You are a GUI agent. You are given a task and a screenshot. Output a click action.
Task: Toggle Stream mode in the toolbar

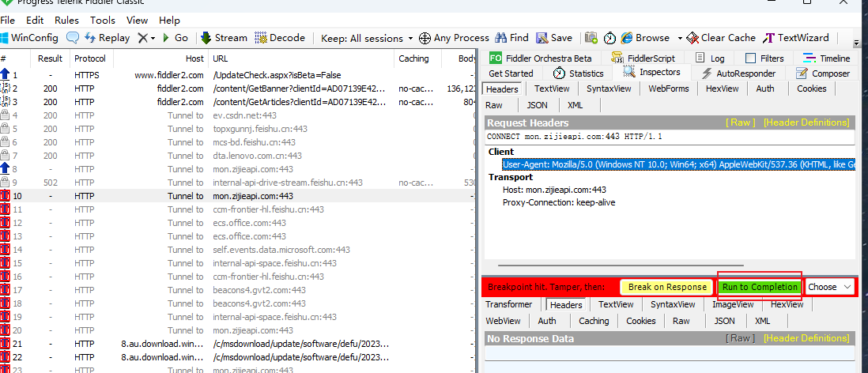(224, 38)
